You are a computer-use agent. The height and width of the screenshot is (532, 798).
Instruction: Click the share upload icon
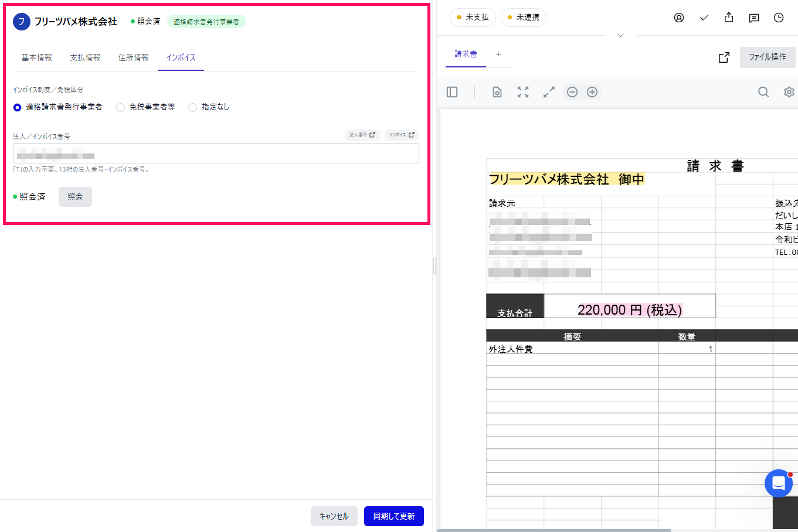point(729,18)
